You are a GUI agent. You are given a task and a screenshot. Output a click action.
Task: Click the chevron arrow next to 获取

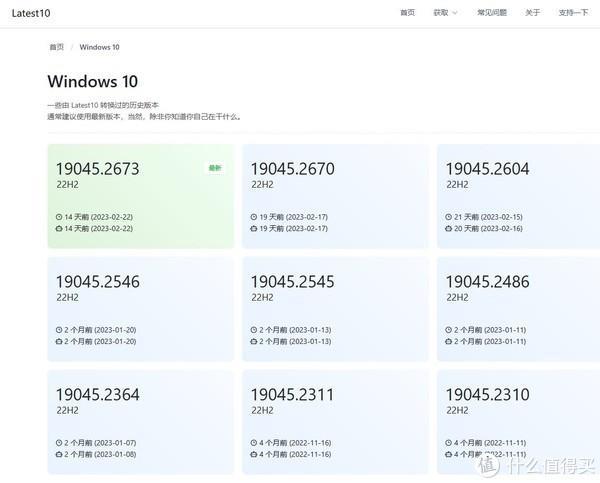point(455,13)
